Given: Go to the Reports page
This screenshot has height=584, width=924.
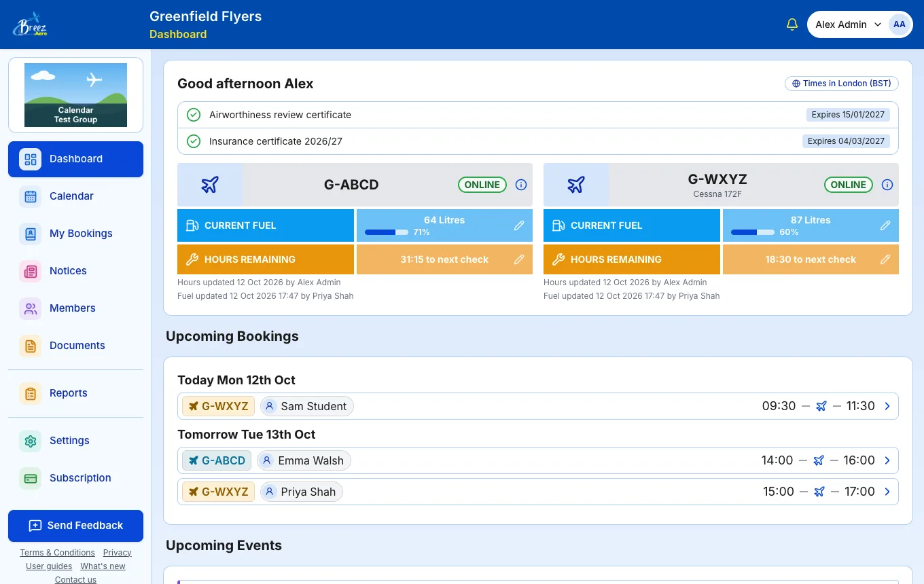Looking at the screenshot, I should point(75,393).
